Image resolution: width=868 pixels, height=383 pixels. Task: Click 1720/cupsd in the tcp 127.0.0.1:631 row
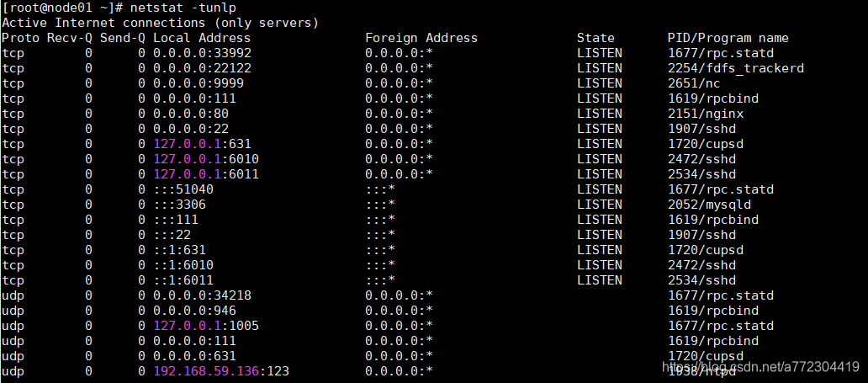pyautogui.click(x=705, y=144)
